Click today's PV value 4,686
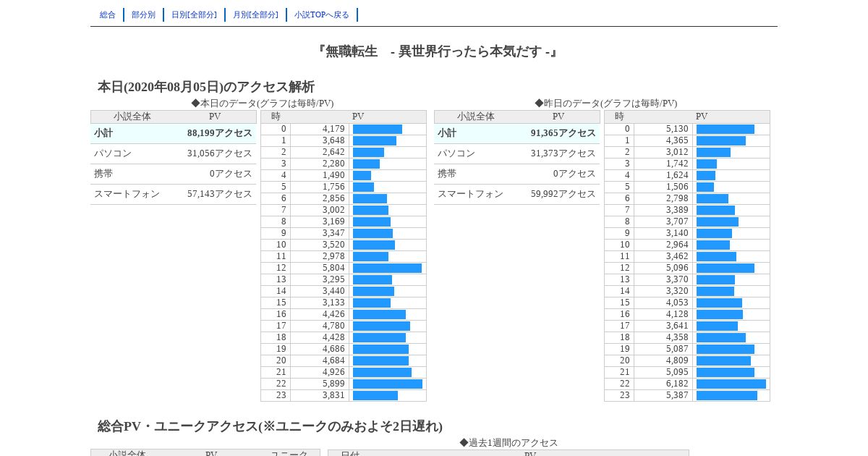 (333, 349)
